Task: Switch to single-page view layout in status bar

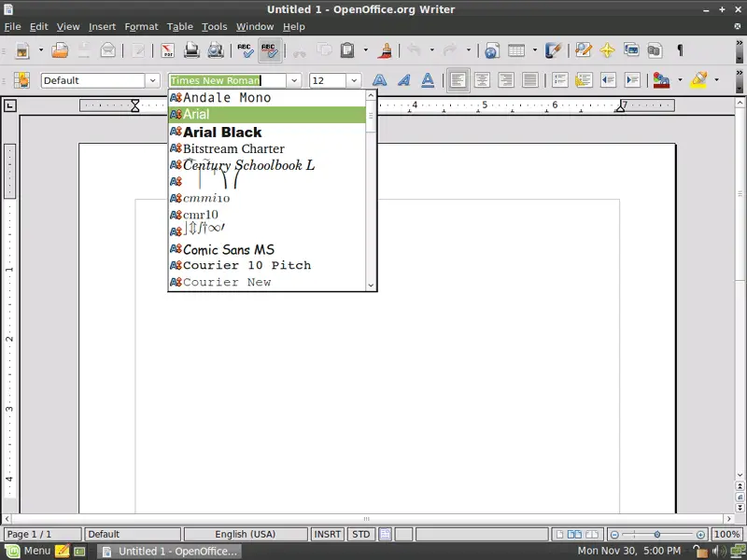Action: pyautogui.click(x=559, y=534)
